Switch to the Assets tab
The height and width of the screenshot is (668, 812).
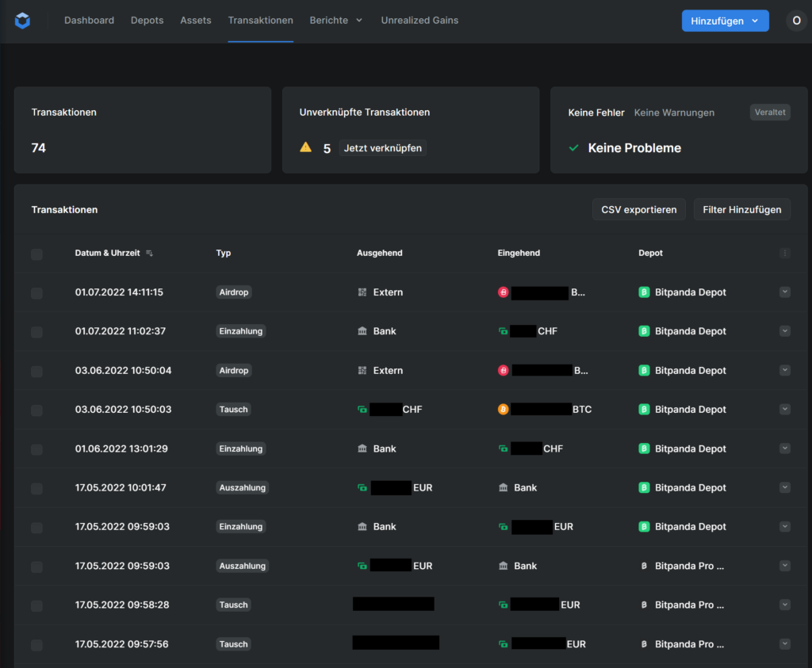coord(196,20)
